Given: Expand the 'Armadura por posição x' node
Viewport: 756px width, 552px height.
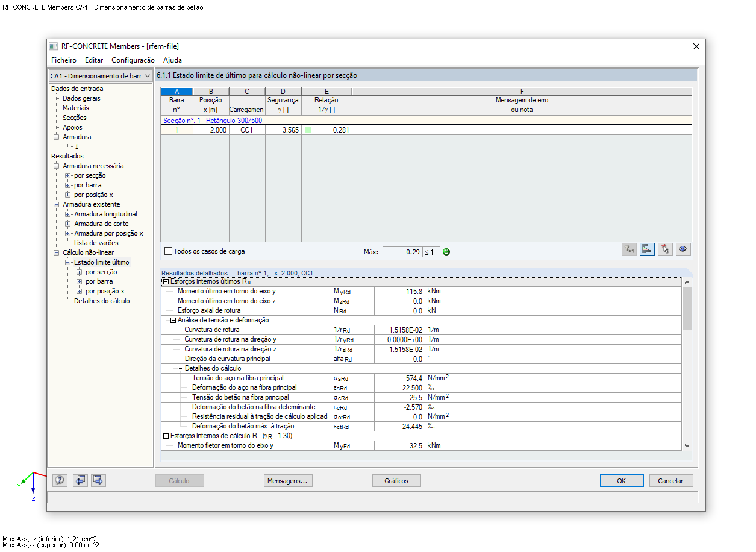Looking at the screenshot, I should pyautogui.click(x=68, y=233).
